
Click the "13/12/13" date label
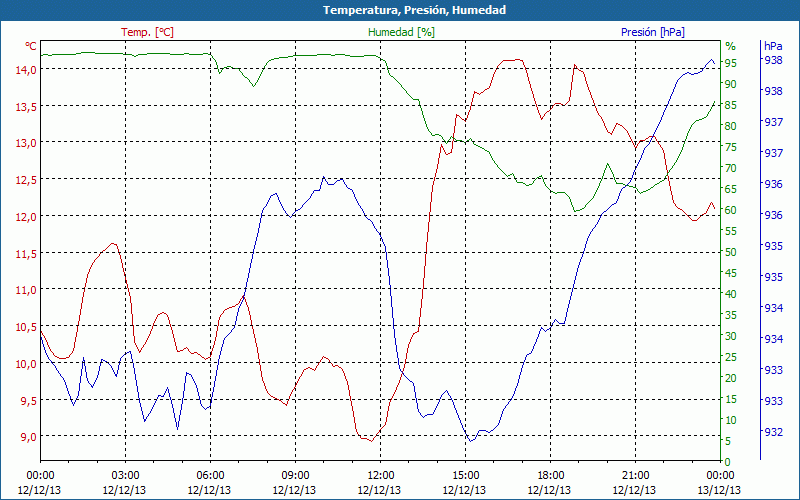pyautogui.click(x=719, y=490)
